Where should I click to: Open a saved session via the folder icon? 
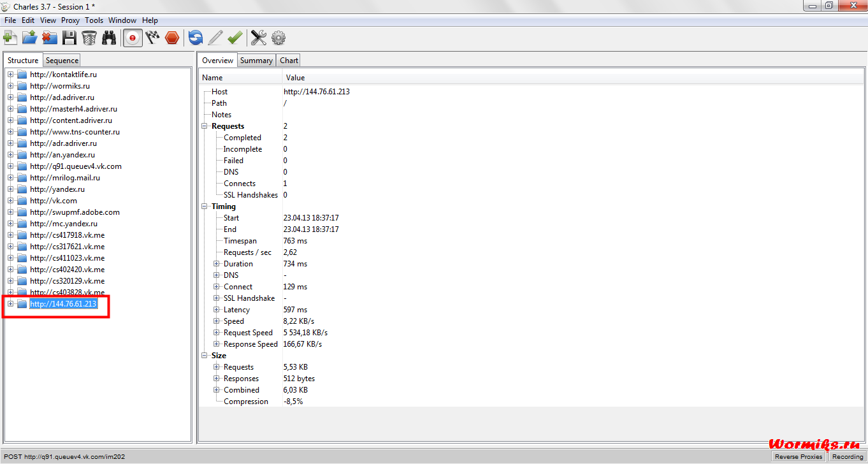coord(29,38)
